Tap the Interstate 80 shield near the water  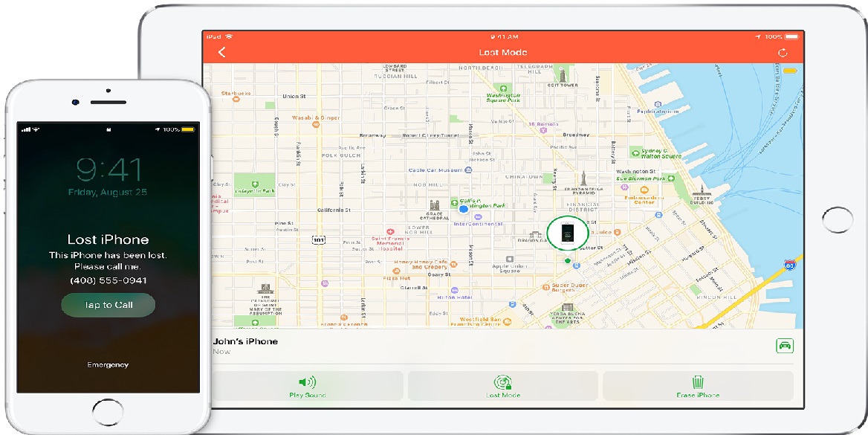pyautogui.click(x=790, y=264)
